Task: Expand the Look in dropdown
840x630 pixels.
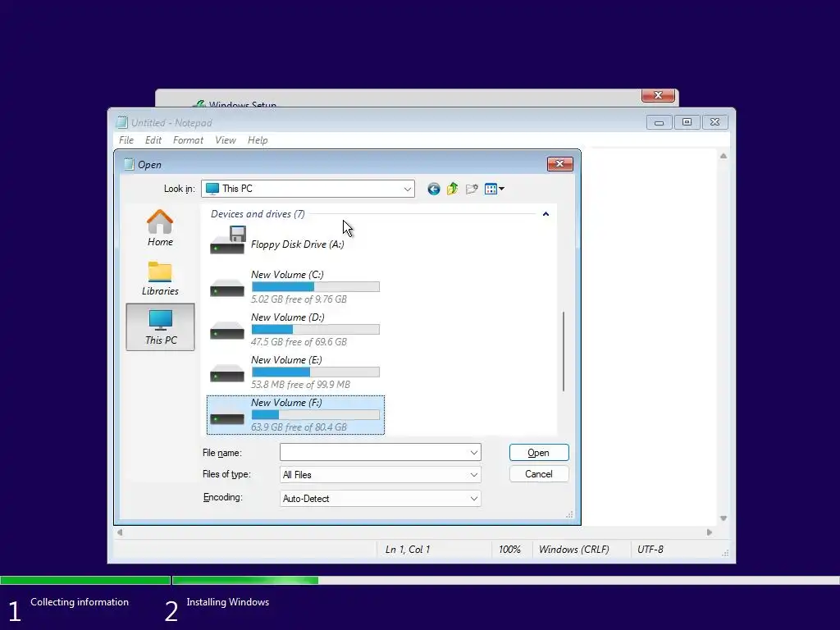Action: click(407, 189)
